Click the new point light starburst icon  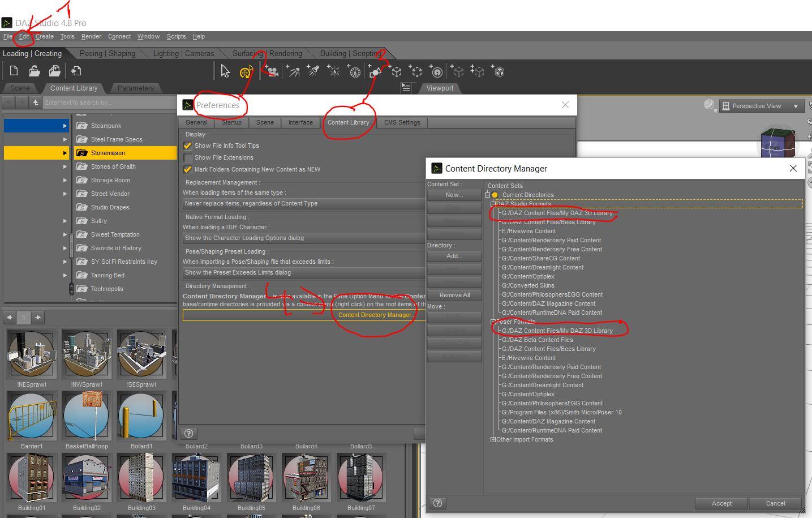[x=334, y=72]
